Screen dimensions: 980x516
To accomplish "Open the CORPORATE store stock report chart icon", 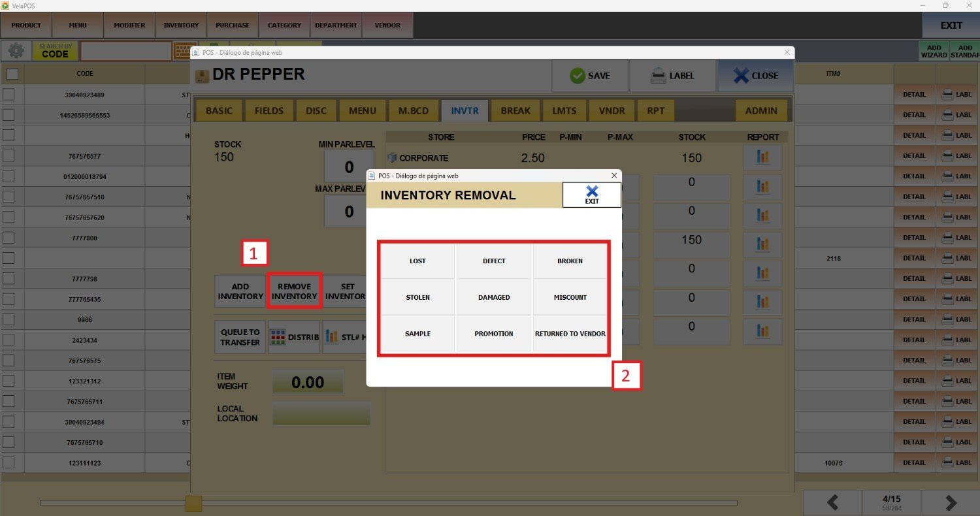I will (x=762, y=158).
